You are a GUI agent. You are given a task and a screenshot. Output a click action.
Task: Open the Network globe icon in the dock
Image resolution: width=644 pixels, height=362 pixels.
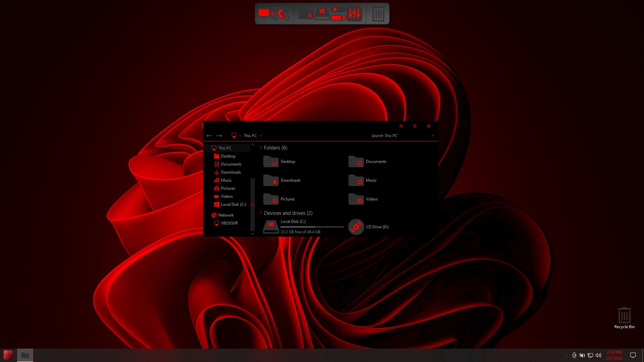coord(282,14)
